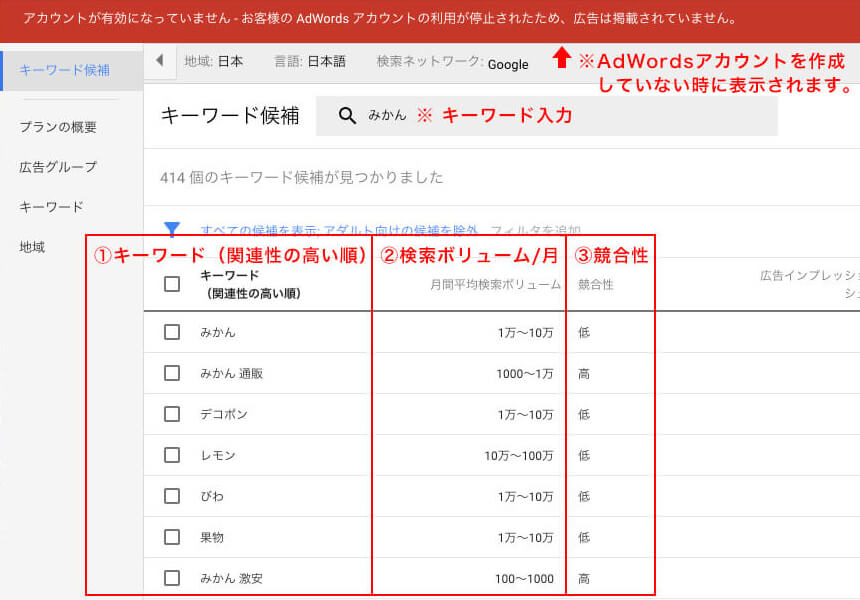The height and width of the screenshot is (600, 860).
Task: Select the 果物 keyword text
Action: point(212,537)
